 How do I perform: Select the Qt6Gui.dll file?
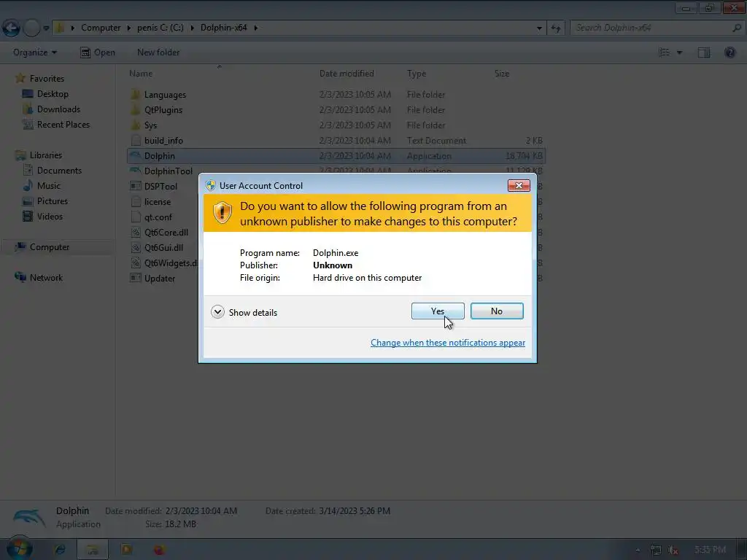tap(158, 247)
